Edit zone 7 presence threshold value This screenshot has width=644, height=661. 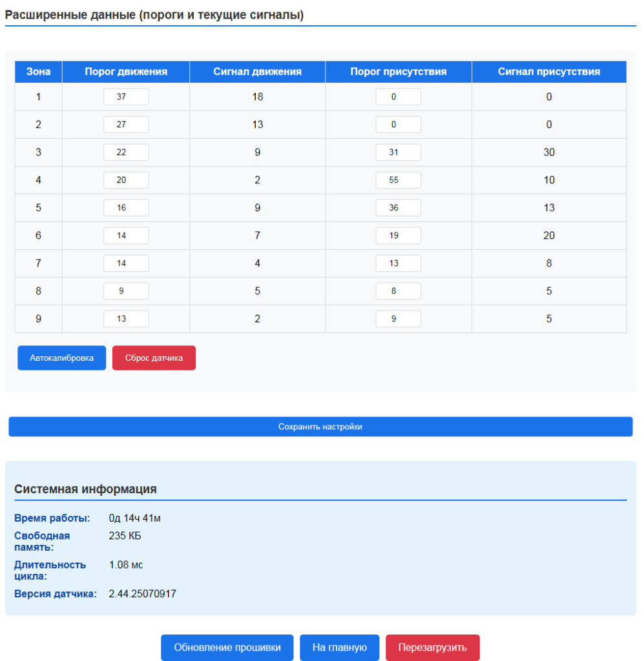tap(398, 263)
